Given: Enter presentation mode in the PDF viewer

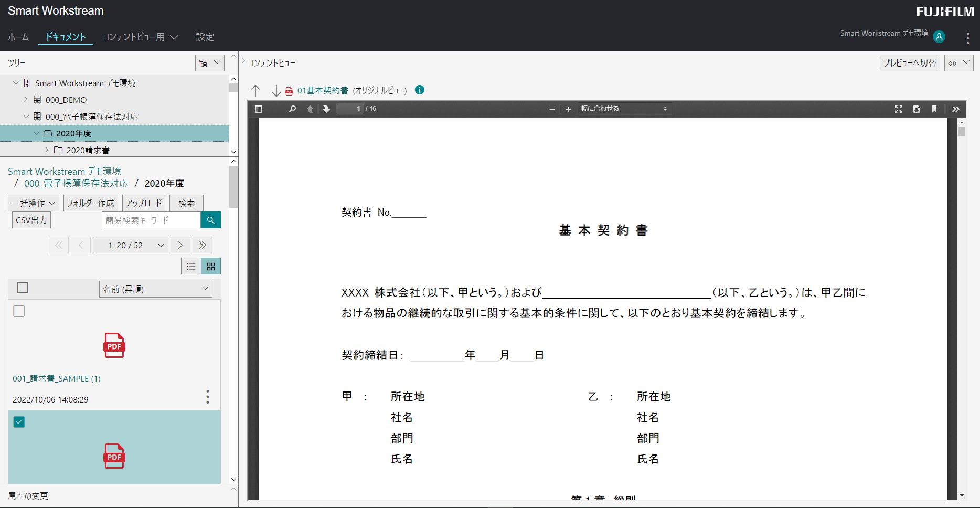Looking at the screenshot, I should pos(899,109).
